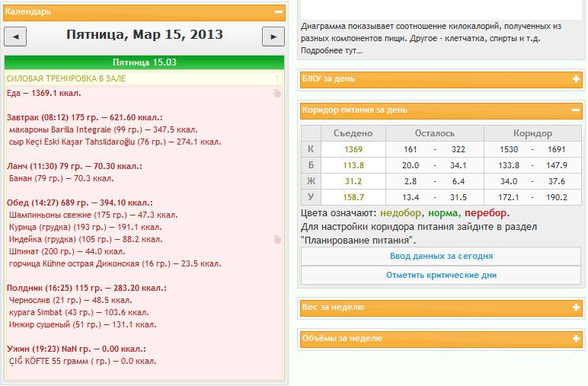Image resolution: width=588 pixels, height=386 pixels.
Task: Click the hand icon beside Еда total
Action: [x=277, y=94]
